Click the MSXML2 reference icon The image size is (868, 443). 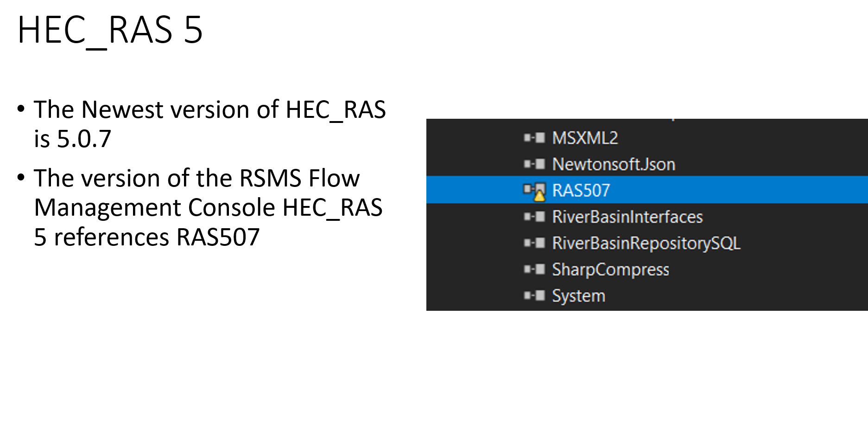point(534,138)
